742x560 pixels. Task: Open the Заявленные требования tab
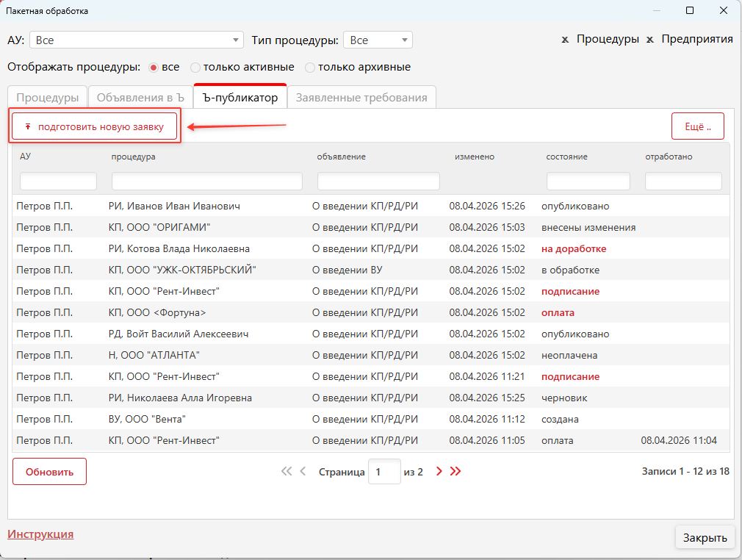(x=361, y=97)
